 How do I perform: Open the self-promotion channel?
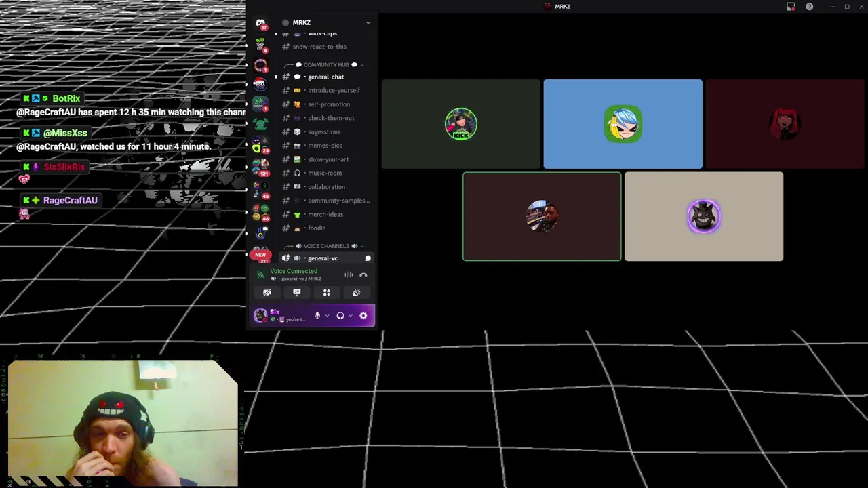click(326, 104)
